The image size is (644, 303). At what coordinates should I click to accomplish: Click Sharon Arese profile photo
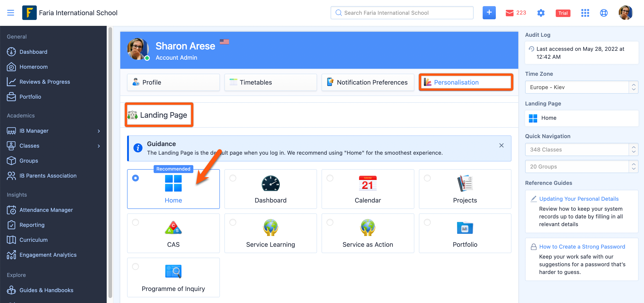(x=138, y=49)
